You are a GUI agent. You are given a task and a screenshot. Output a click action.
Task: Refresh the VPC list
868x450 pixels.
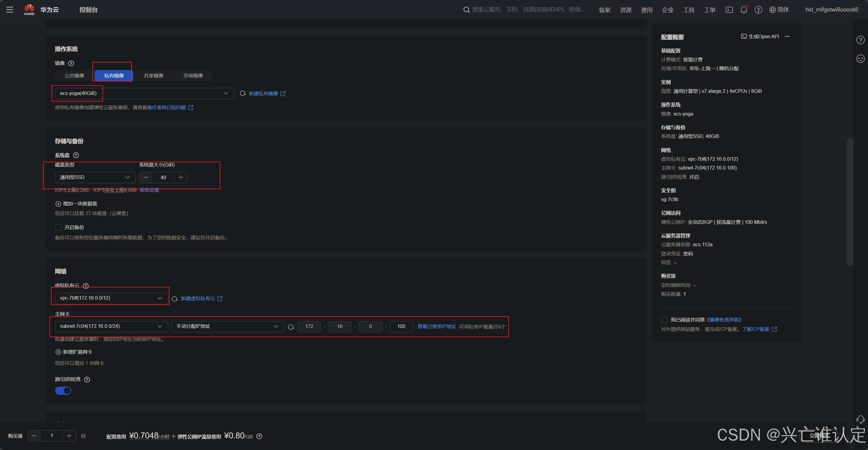coord(175,299)
